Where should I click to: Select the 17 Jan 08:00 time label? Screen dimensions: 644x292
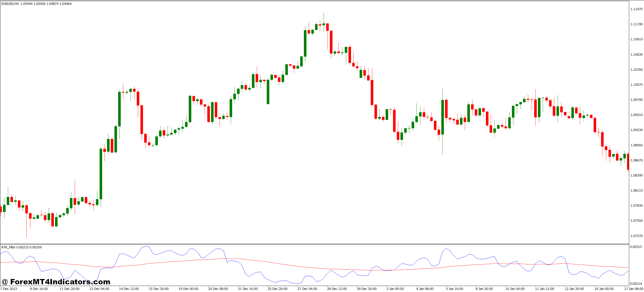point(634,289)
